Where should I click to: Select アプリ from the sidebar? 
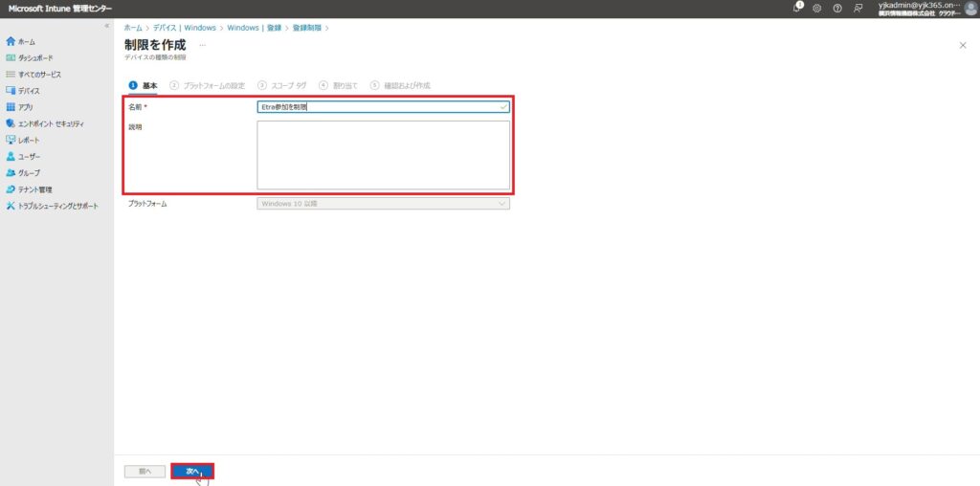[25, 107]
